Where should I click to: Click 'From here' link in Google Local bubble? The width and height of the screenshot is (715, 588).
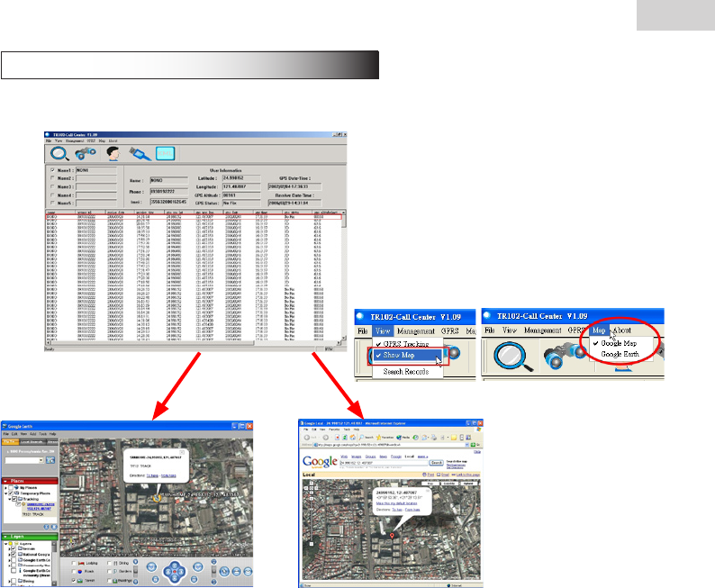pyautogui.click(x=412, y=510)
